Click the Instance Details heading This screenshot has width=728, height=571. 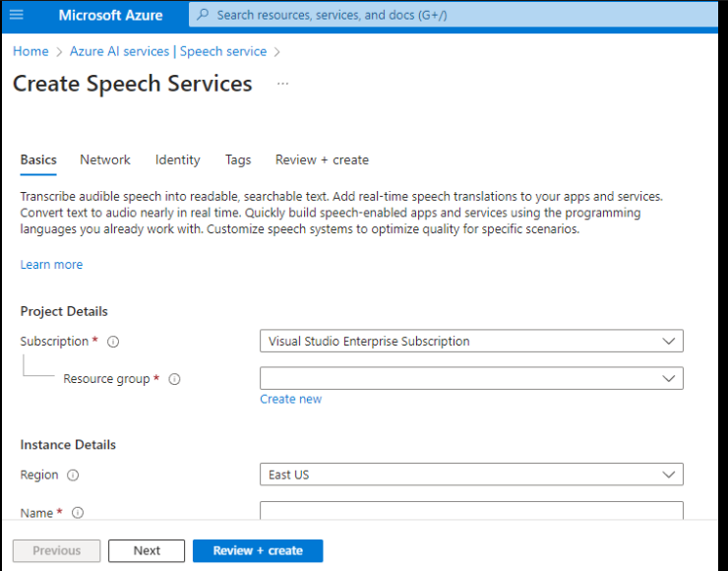tap(68, 445)
